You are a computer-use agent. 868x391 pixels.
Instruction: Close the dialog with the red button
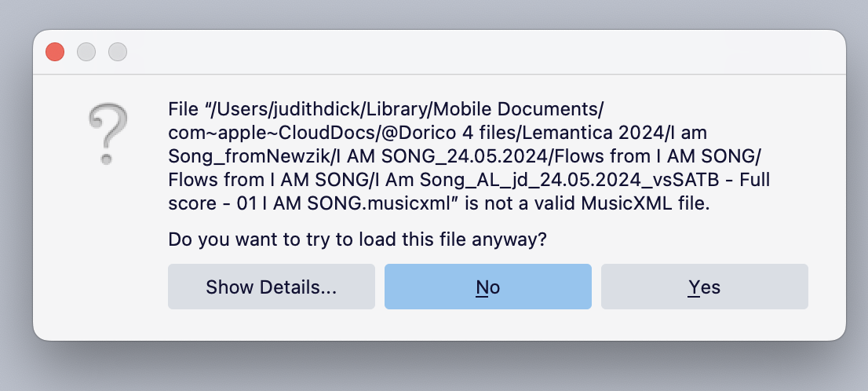point(55,52)
